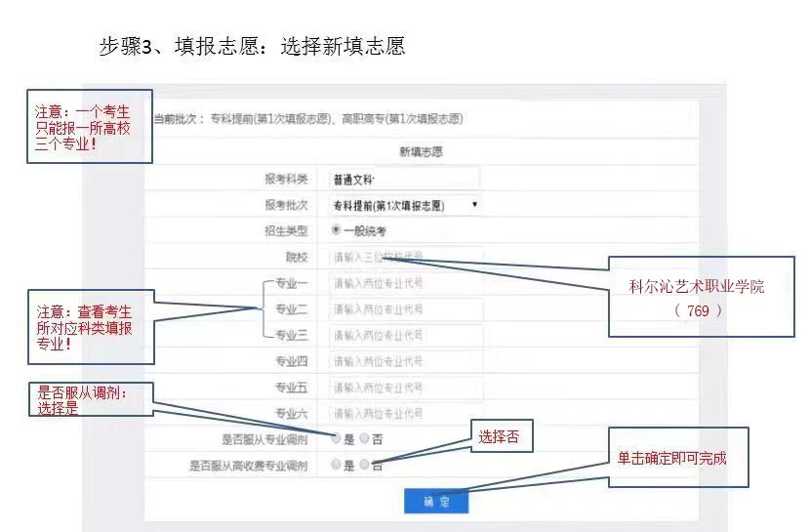Select the 专业六 code input box
This screenshot has height=532, width=810.
[x=404, y=414]
